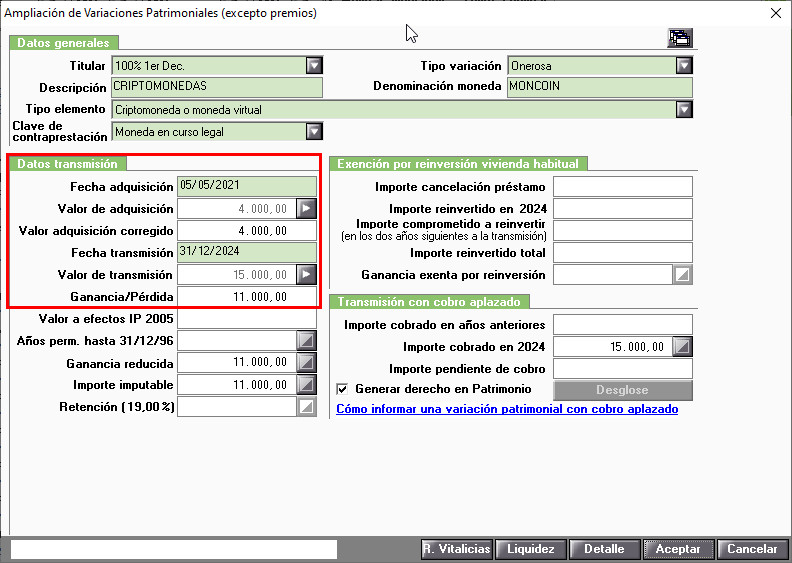792x563 pixels.
Task: Click the Denominación moneda field MONCOIN
Action: point(600,87)
